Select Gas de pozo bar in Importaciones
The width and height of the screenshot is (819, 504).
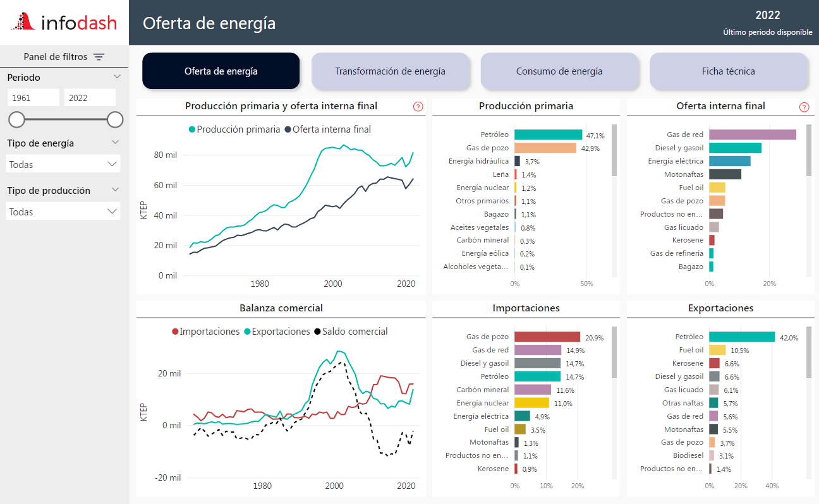pyautogui.click(x=547, y=337)
